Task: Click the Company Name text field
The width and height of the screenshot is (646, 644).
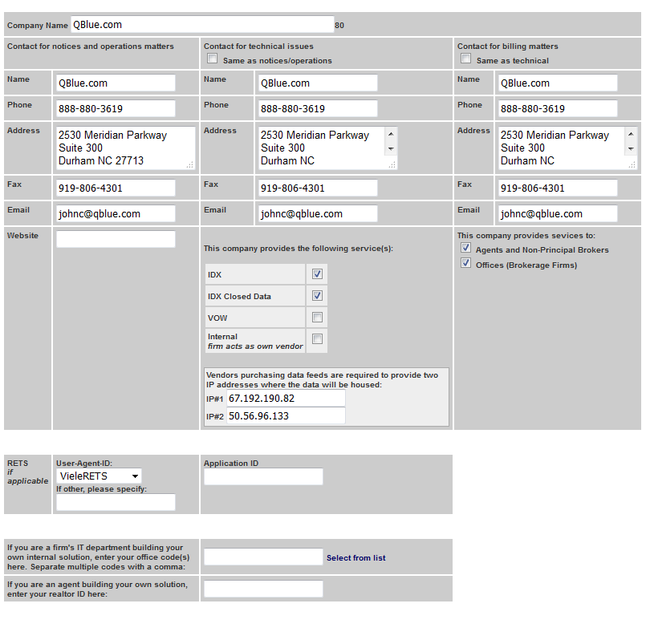Action: tap(201, 25)
